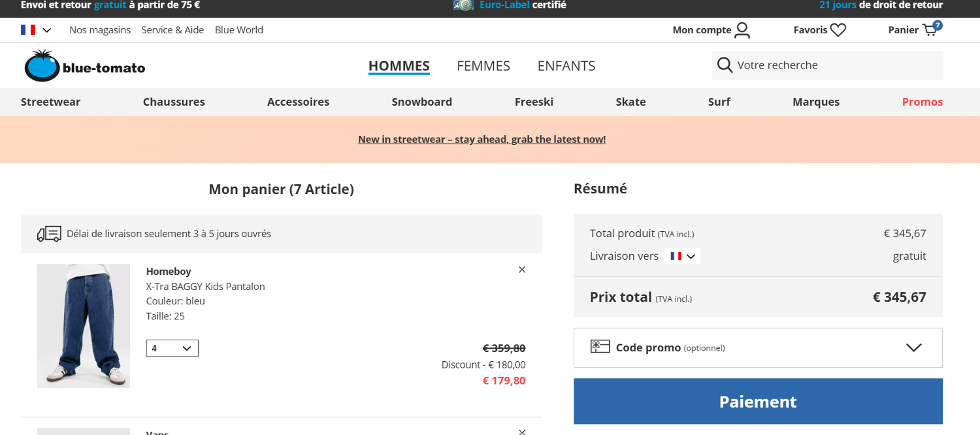Open language selector chevron in header
Image resolution: width=980 pixels, height=435 pixels.
pyautogui.click(x=47, y=30)
